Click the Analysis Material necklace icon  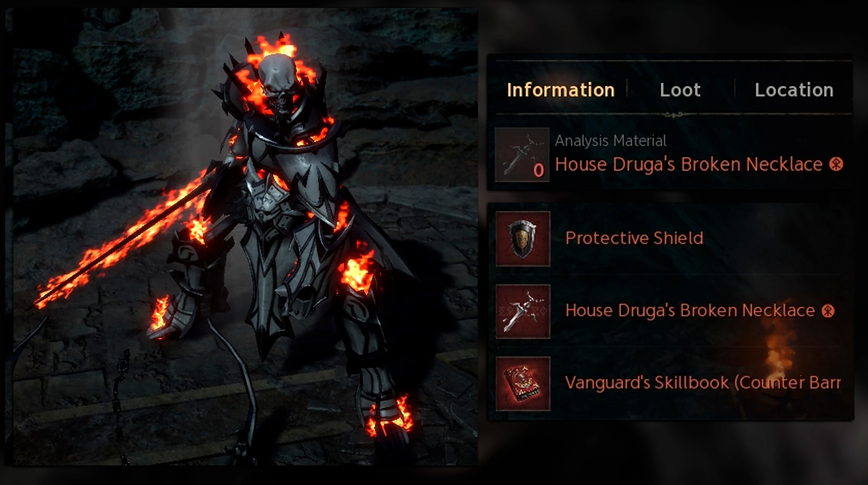coord(522,154)
